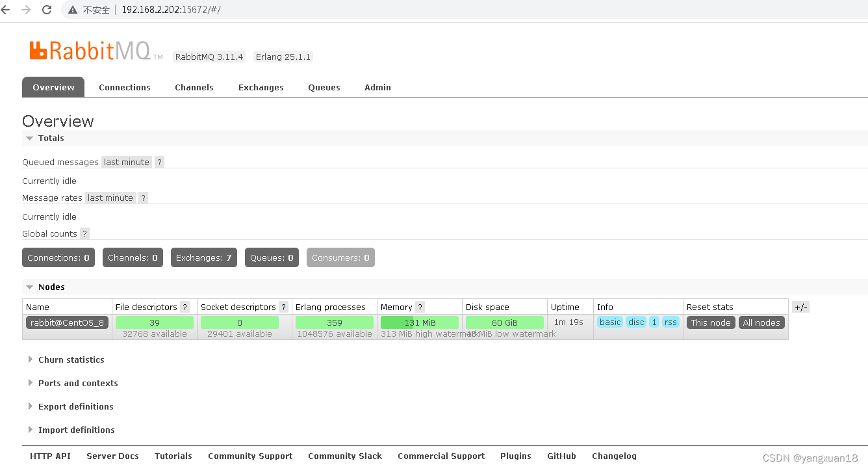Open help for Queued messages

pos(159,163)
